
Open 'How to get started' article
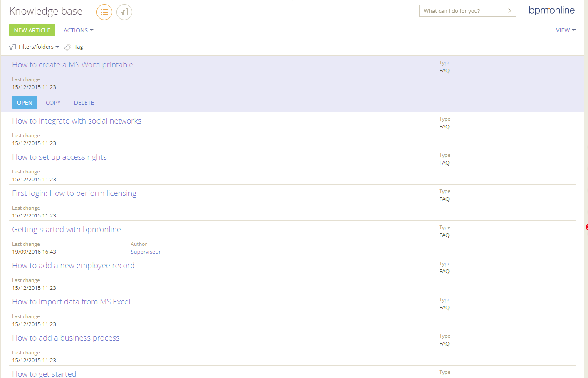tap(44, 374)
